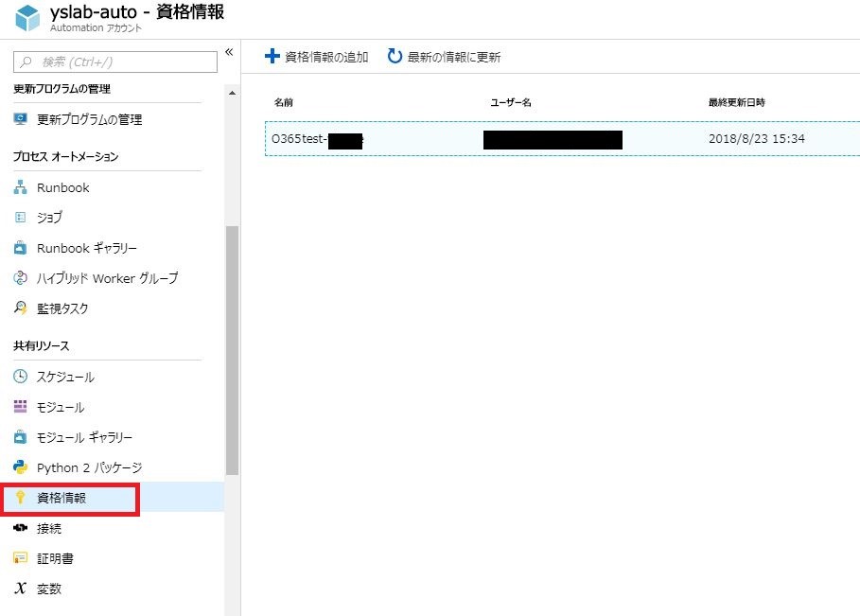Click the 更新プログラムの管理 monitor icon
The height and width of the screenshot is (616, 860).
click(x=21, y=119)
